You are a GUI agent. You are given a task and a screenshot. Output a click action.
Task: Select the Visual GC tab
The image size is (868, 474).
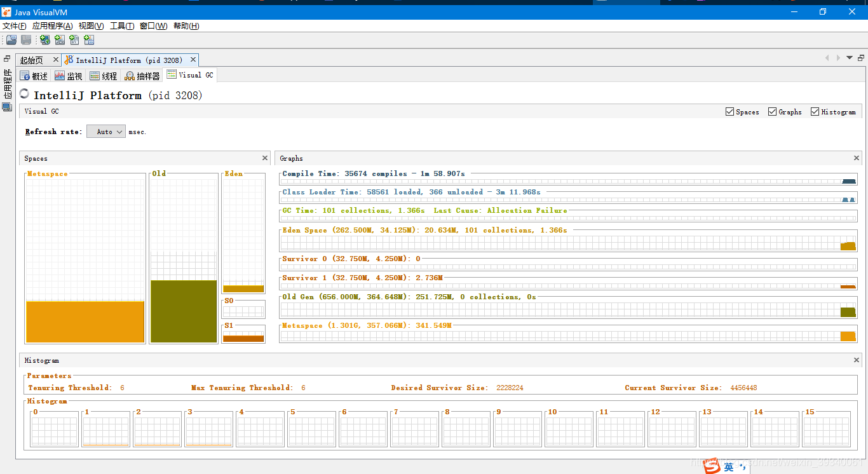point(190,74)
